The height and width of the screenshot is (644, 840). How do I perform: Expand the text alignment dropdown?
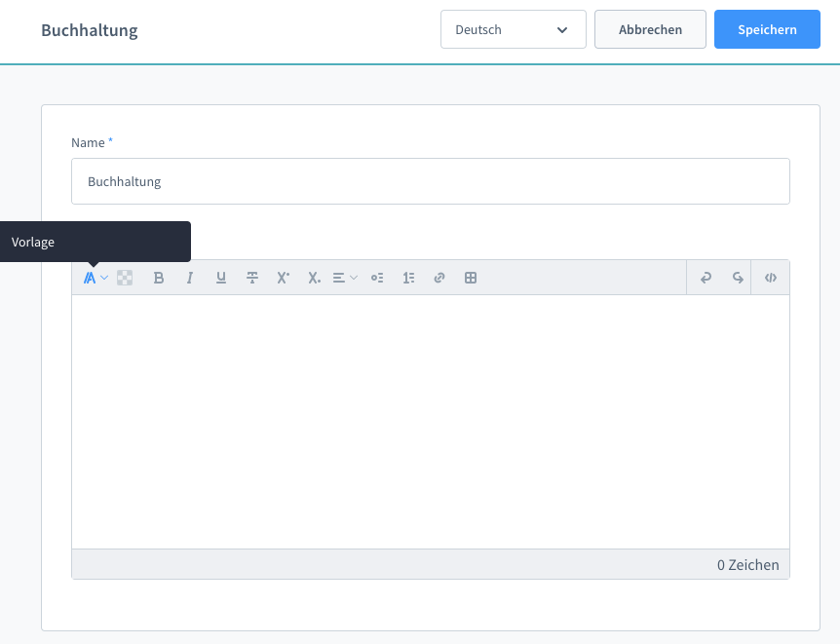pyautogui.click(x=345, y=278)
